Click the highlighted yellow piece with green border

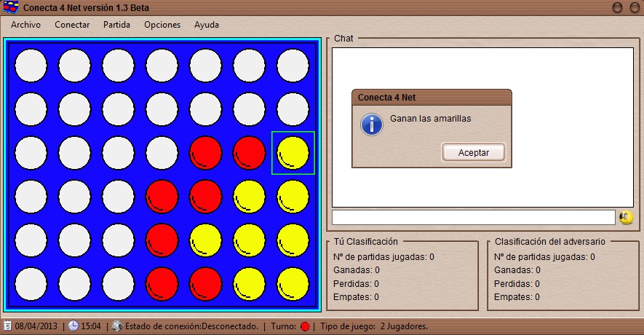point(293,153)
